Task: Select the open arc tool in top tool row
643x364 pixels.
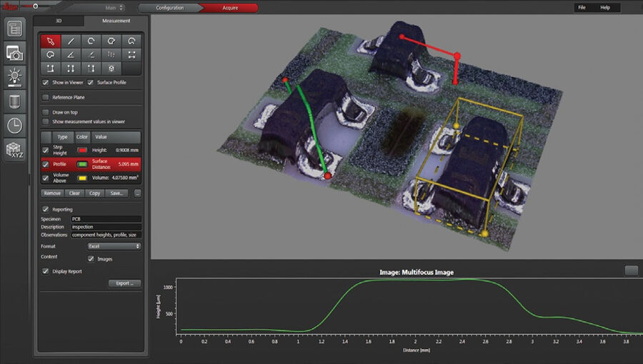Action: click(x=91, y=41)
